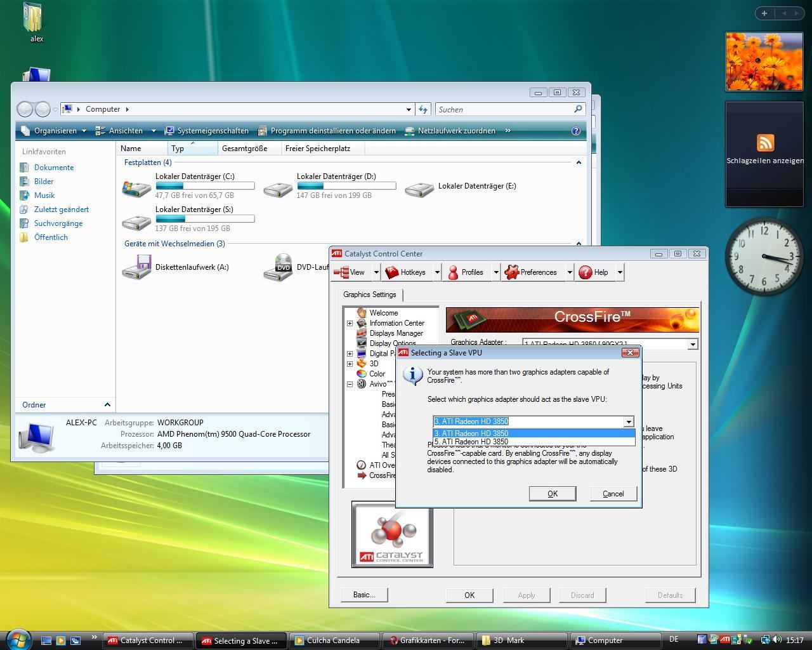The image size is (812, 650).
Task: Cancel the Selecting a Slave VPU dialog
Action: click(x=613, y=494)
